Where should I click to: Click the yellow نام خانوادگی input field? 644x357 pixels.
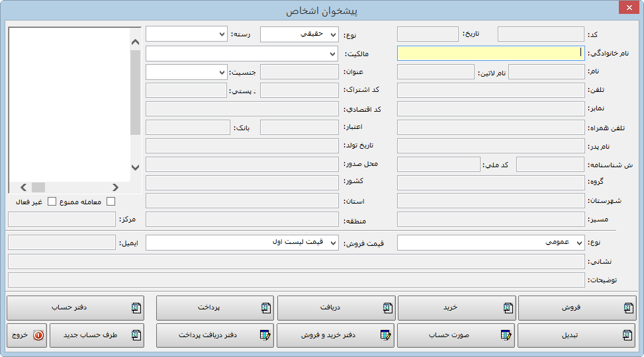pos(490,53)
